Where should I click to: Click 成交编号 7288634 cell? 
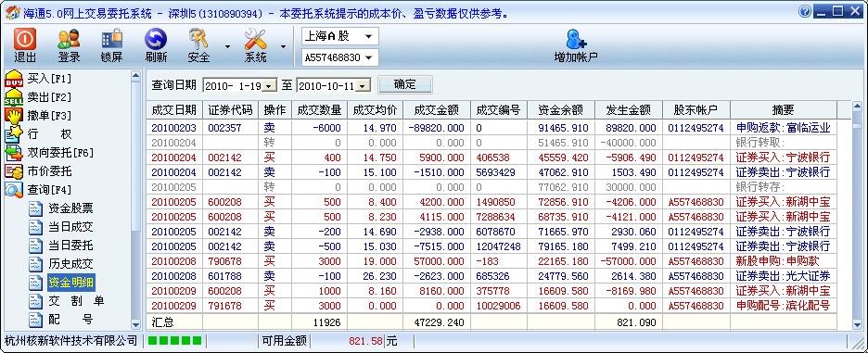click(499, 216)
